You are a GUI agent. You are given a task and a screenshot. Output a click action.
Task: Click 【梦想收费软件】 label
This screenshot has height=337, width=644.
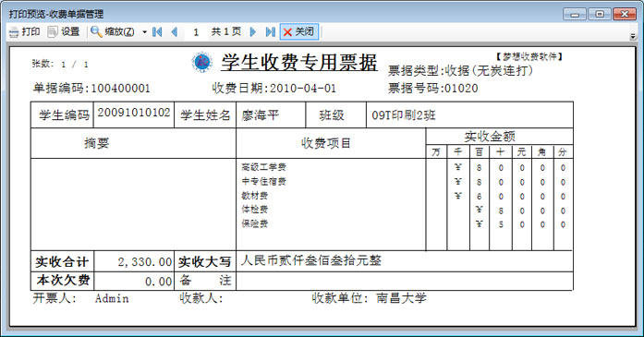coord(529,56)
